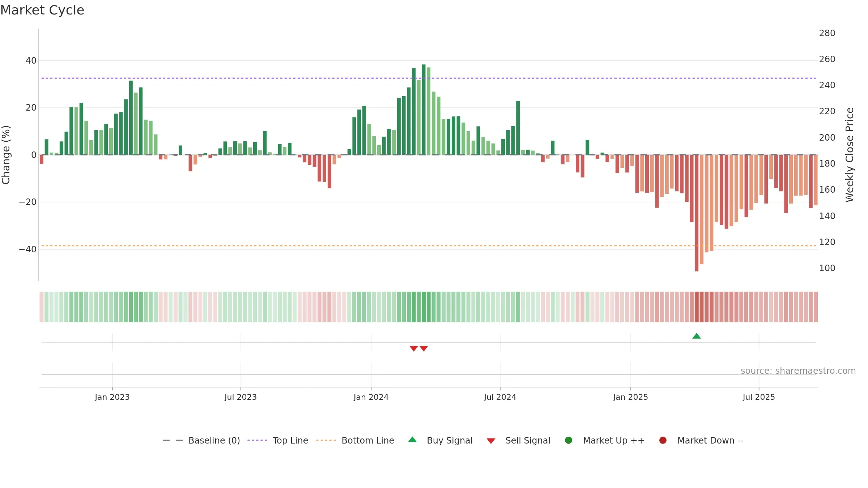Image resolution: width=868 pixels, height=488 pixels.
Task: Click the tallest green bar above the top line
Action: [424, 110]
